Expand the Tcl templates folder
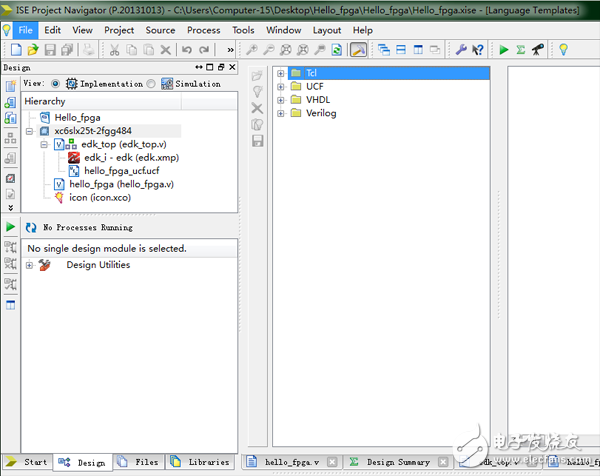600x476 pixels. [x=281, y=73]
